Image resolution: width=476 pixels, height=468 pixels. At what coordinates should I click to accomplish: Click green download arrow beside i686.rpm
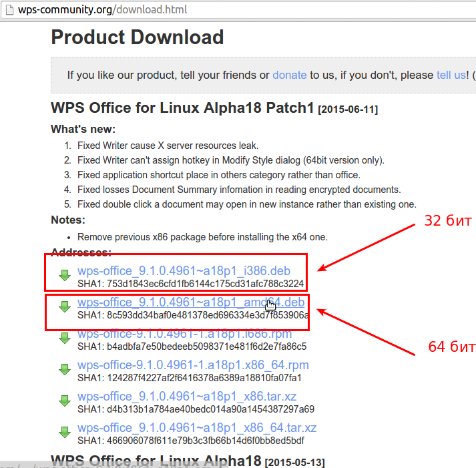65,338
